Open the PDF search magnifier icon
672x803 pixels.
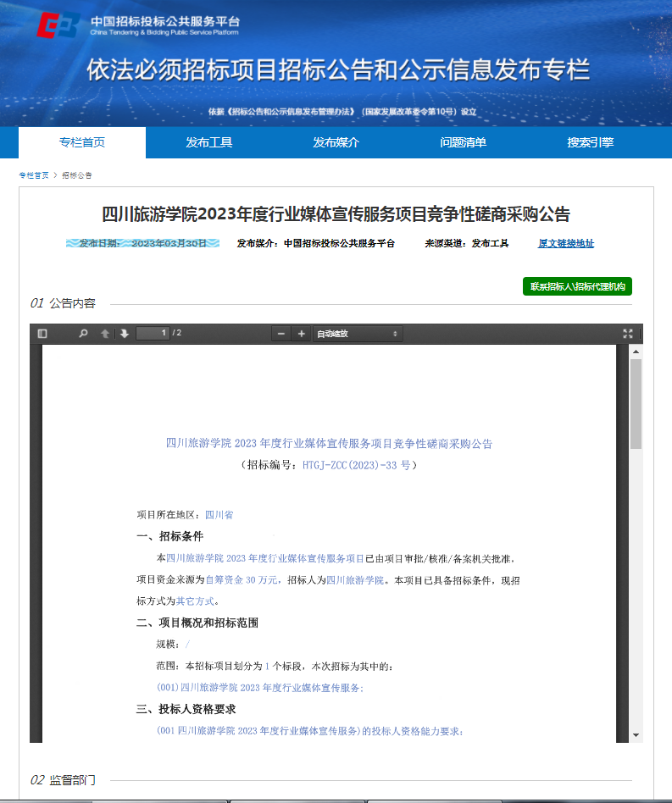tap(83, 334)
